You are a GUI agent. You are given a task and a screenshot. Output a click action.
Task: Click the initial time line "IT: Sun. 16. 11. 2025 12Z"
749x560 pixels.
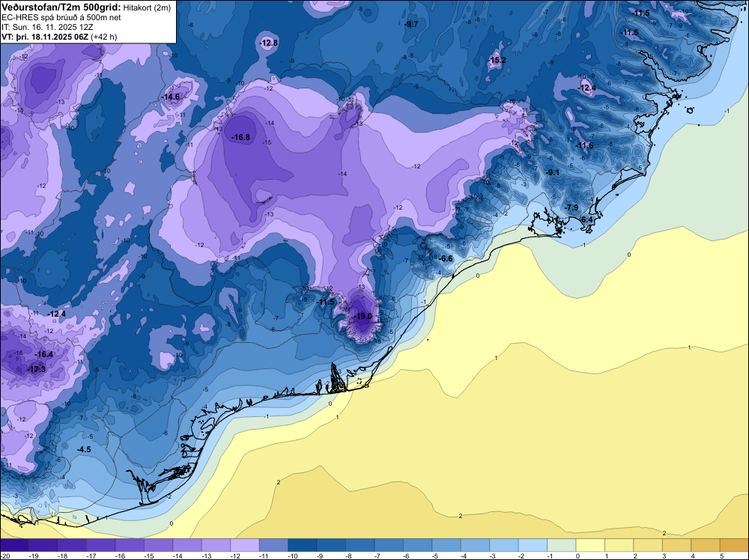pyautogui.click(x=47, y=27)
